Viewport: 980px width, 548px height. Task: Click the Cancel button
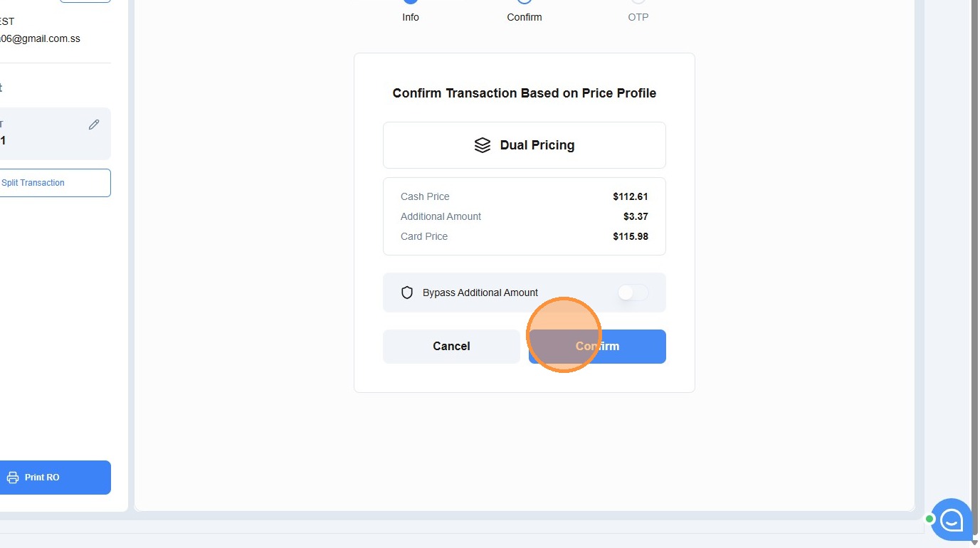[451, 347]
